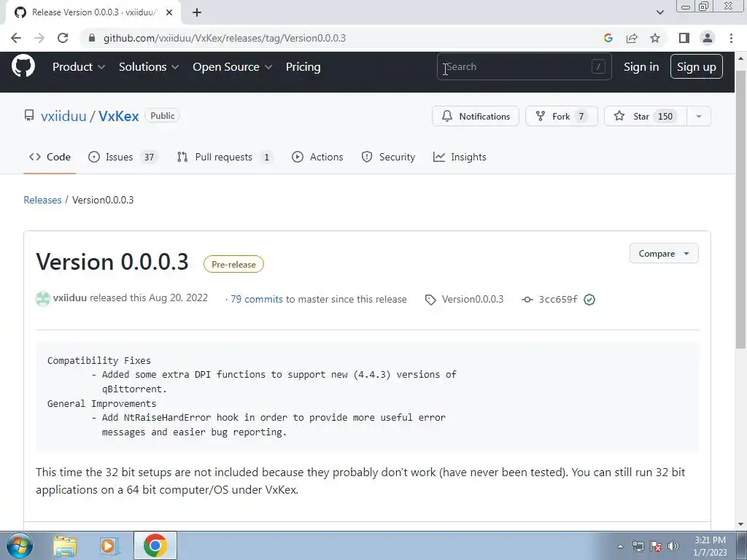Open the Pricing page
Image resolution: width=747 pixels, height=560 pixels.
pyautogui.click(x=303, y=66)
